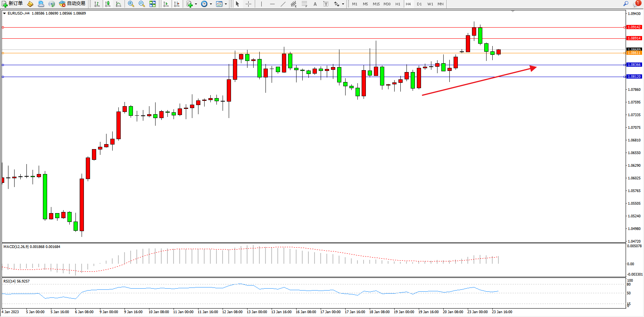Expand the periodicity clock dropdown

[211, 4]
